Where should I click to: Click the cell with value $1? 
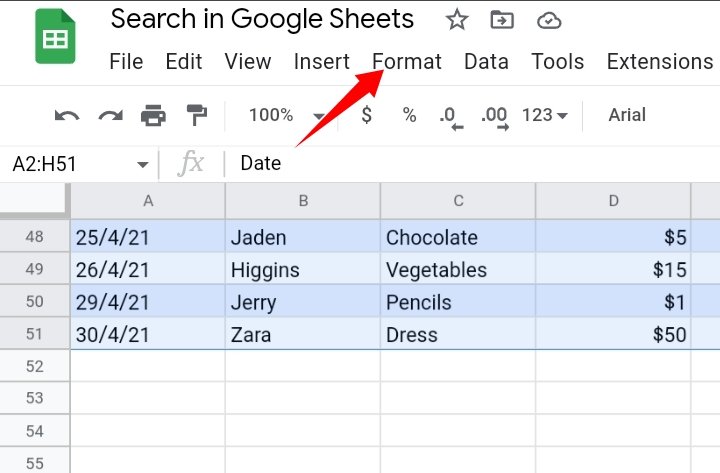613,302
